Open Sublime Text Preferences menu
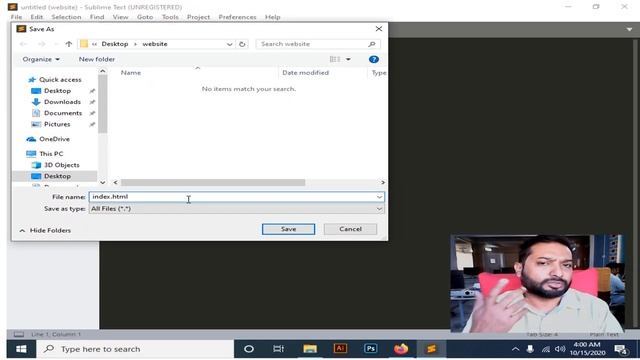The image size is (640, 360). pyautogui.click(x=237, y=17)
